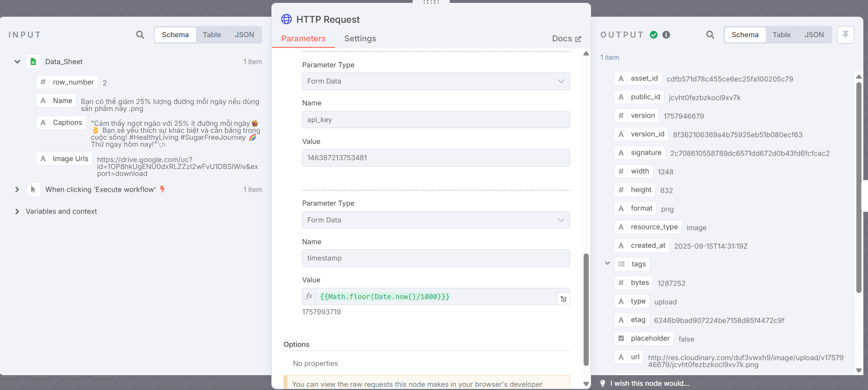Open expression editor expand icon
868x390 pixels.
[x=563, y=299]
